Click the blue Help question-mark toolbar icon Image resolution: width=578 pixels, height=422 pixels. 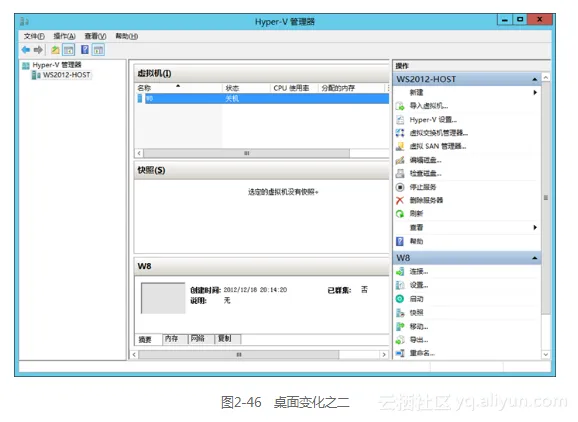[x=85, y=49]
